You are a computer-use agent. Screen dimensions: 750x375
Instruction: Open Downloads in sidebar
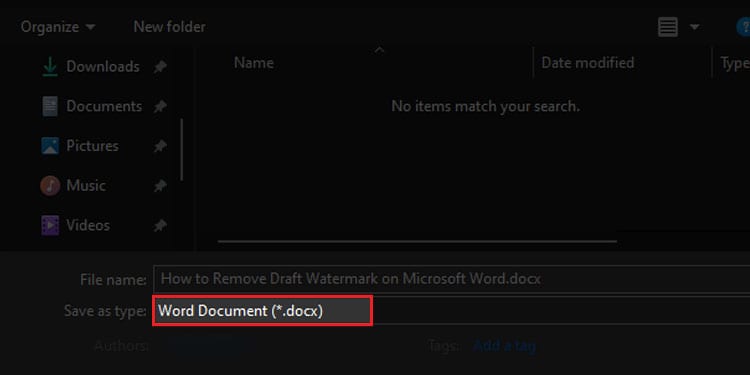coord(103,66)
